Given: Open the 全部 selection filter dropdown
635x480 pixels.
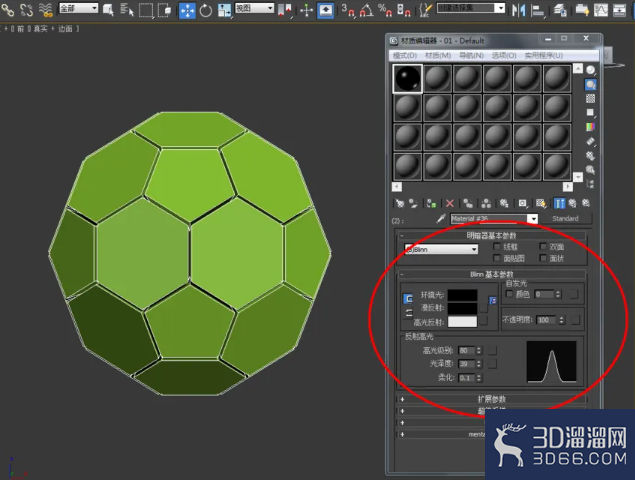Looking at the screenshot, I should click(79, 8).
